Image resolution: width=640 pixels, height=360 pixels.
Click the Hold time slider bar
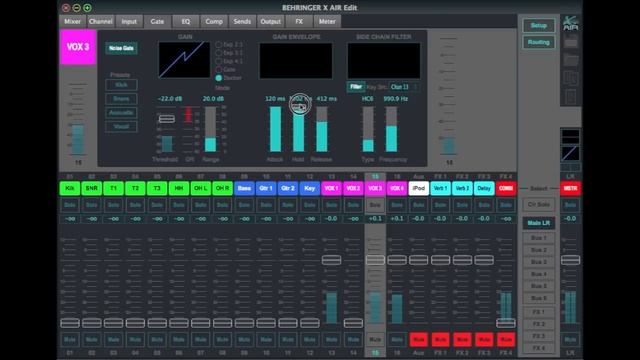[x=298, y=129]
